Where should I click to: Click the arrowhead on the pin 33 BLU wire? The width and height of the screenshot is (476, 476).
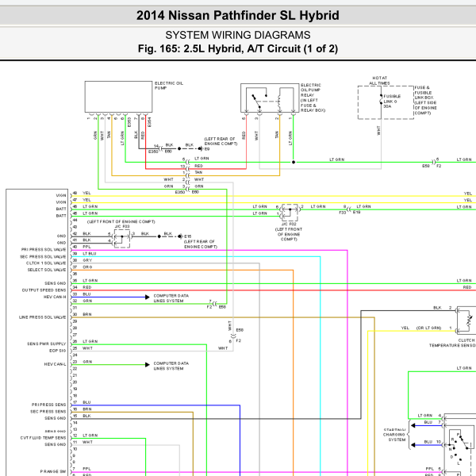(148, 297)
